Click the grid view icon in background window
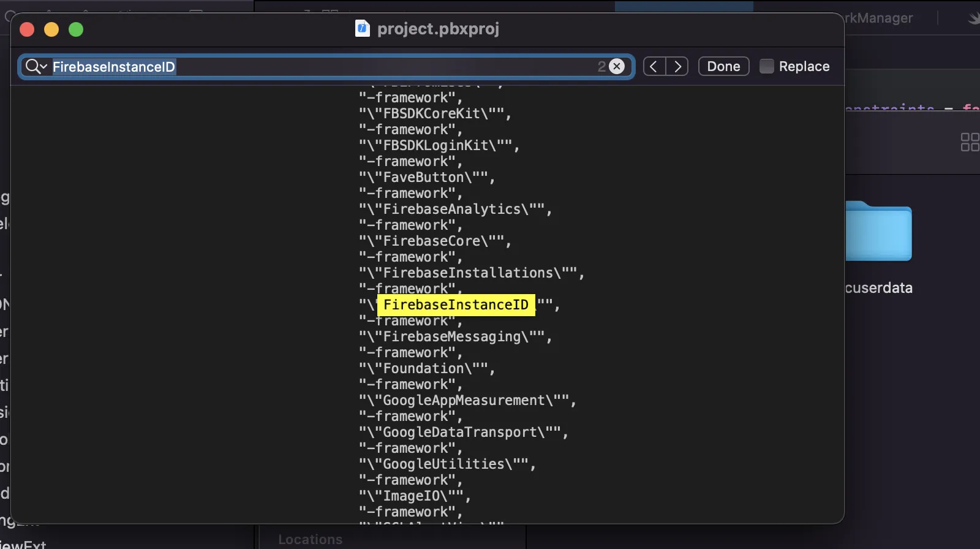Image resolution: width=980 pixels, height=549 pixels. [x=970, y=142]
